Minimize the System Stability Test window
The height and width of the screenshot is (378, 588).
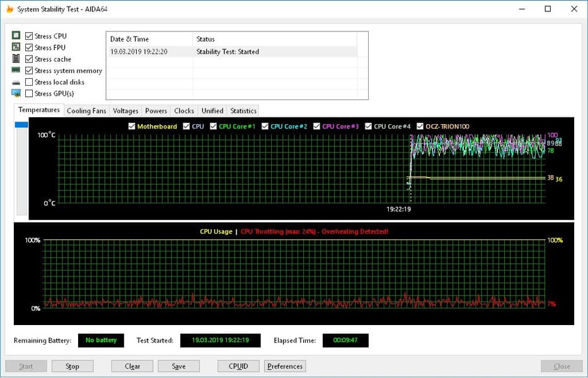coord(522,9)
